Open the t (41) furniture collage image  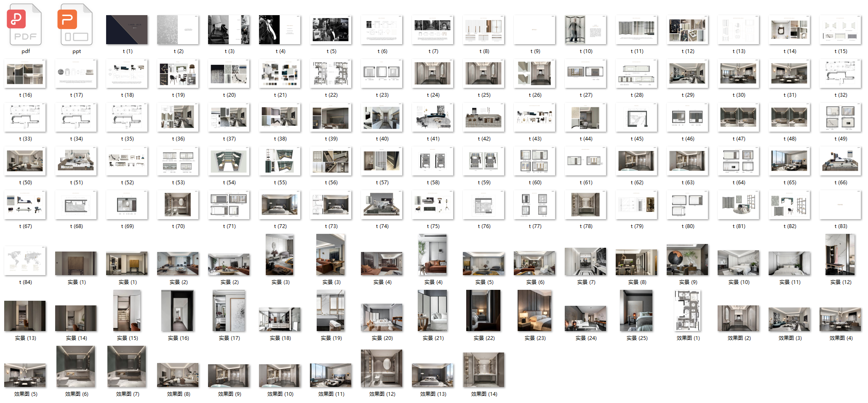click(433, 117)
